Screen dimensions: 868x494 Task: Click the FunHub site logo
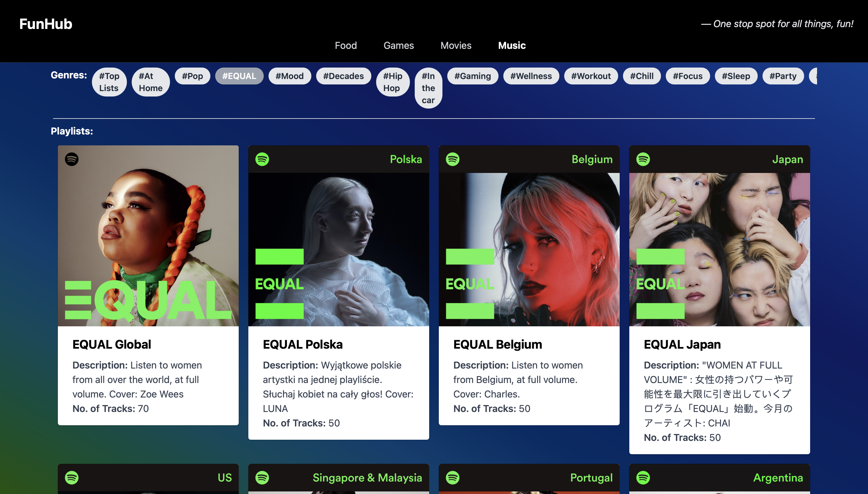pyautogui.click(x=46, y=24)
